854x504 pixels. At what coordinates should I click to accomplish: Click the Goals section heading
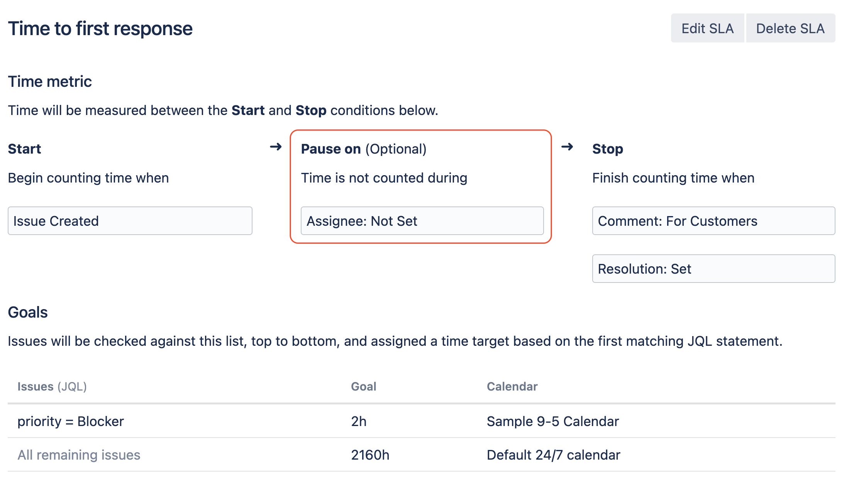28,312
